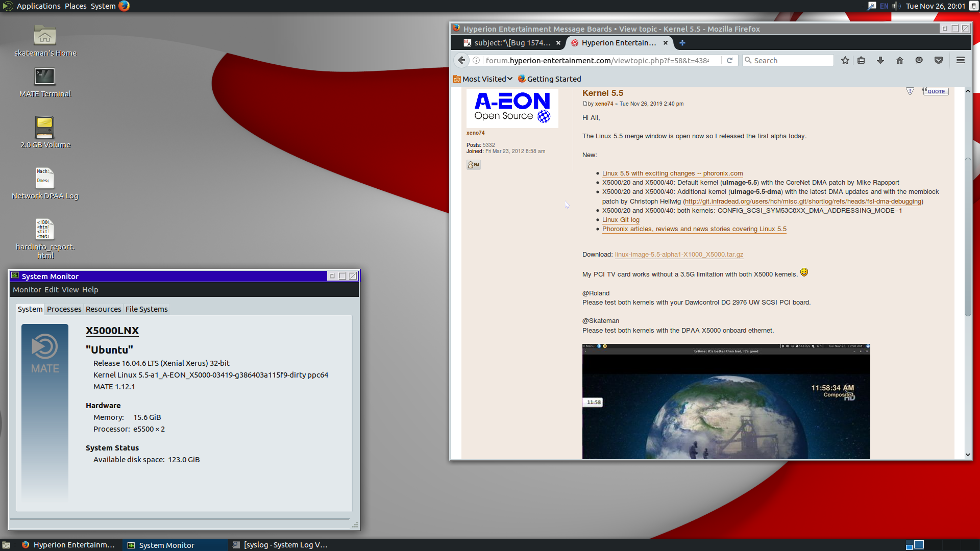The image size is (980, 551).
Task: Open Firefox Hello chat icon
Action: 919,60
